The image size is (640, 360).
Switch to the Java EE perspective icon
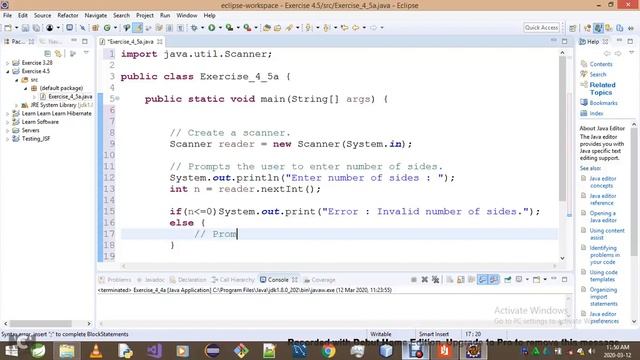tap(587, 28)
